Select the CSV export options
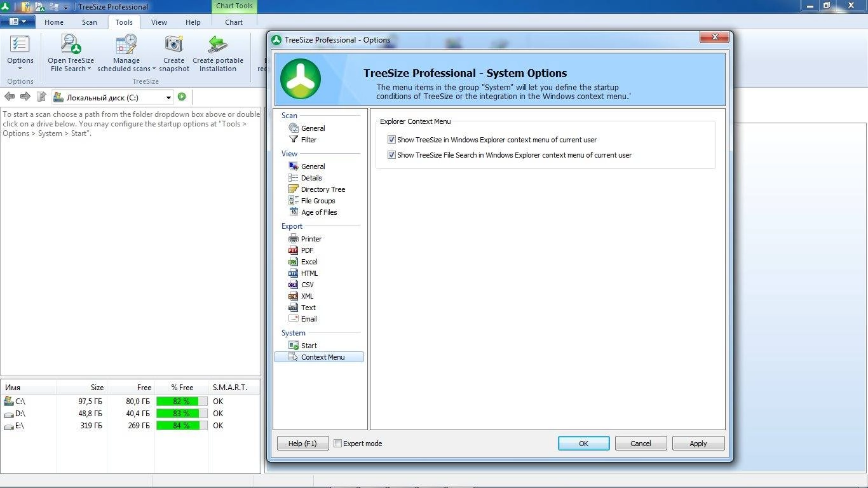868x488 pixels. pos(301,285)
